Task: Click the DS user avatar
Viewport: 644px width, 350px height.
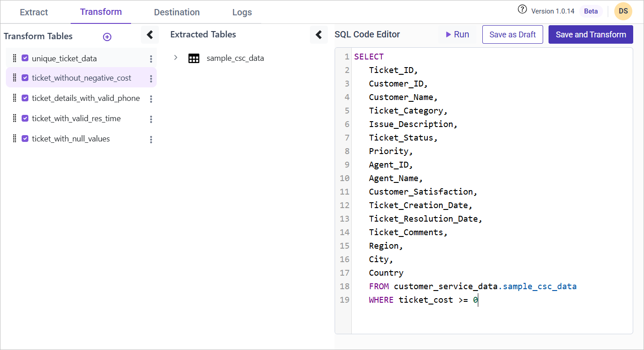Action: coord(623,11)
